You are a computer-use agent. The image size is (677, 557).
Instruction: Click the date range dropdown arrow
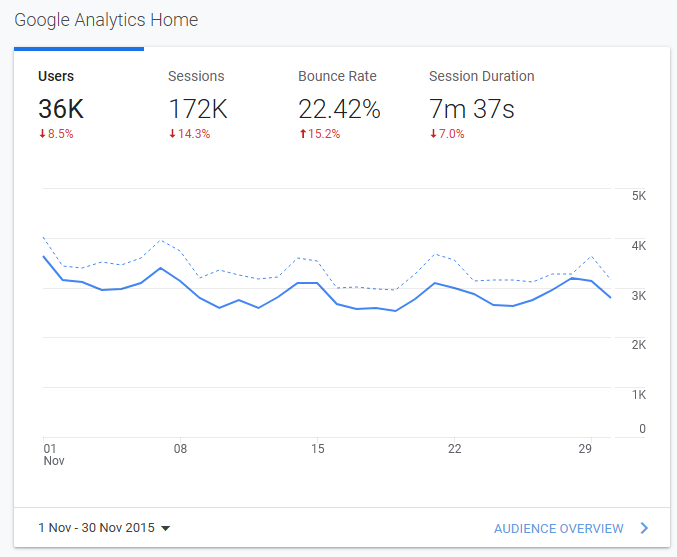[165, 528]
